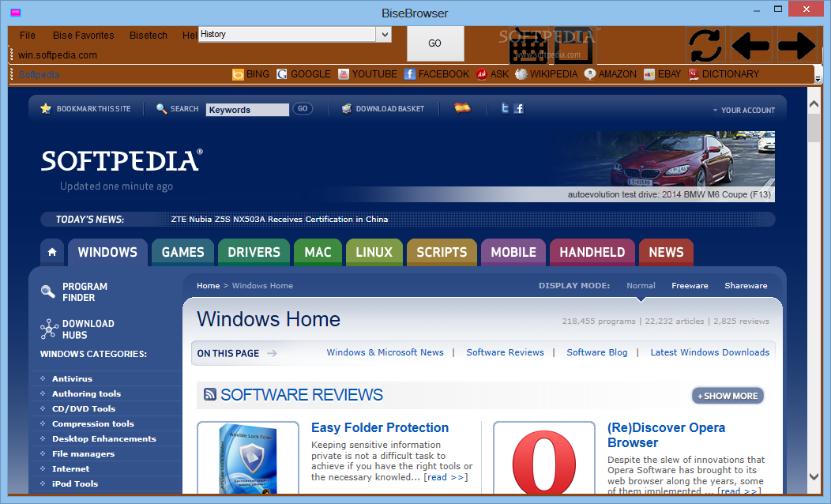Image resolution: width=831 pixels, height=504 pixels.
Task: Switch to the NEWS tab
Action: click(666, 252)
